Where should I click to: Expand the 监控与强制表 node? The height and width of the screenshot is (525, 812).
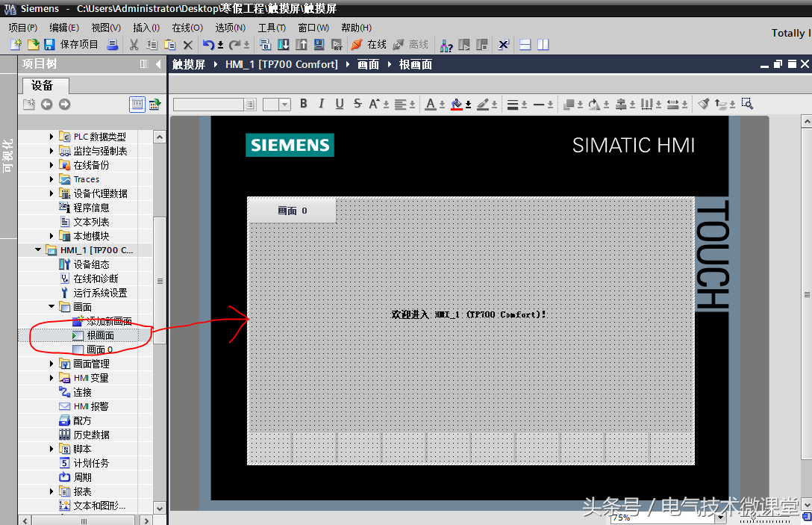click(51, 151)
